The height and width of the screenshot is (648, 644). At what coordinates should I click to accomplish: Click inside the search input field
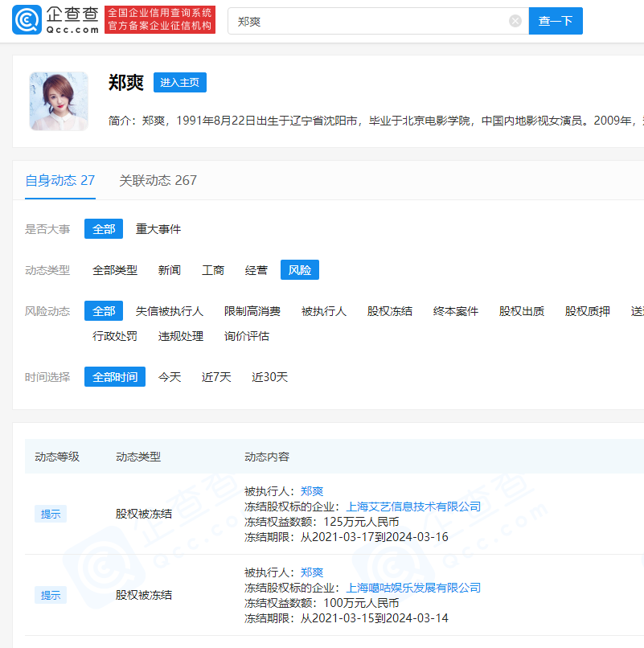(362, 21)
